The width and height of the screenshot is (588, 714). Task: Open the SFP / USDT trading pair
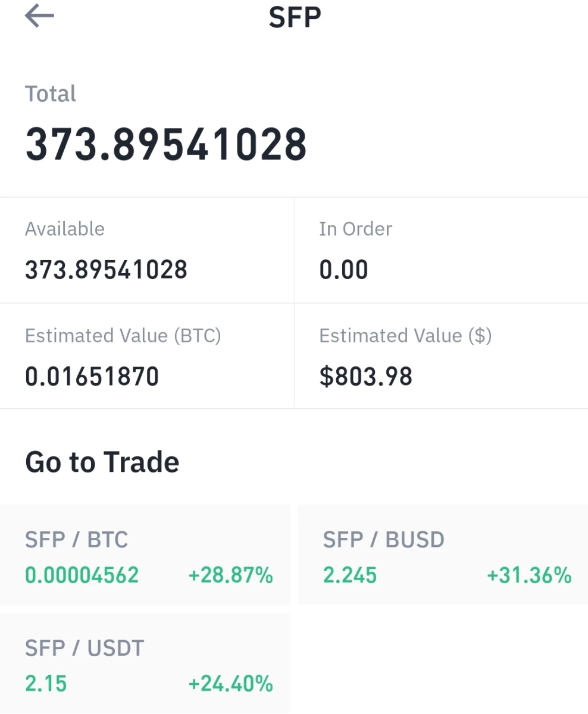click(145, 663)
